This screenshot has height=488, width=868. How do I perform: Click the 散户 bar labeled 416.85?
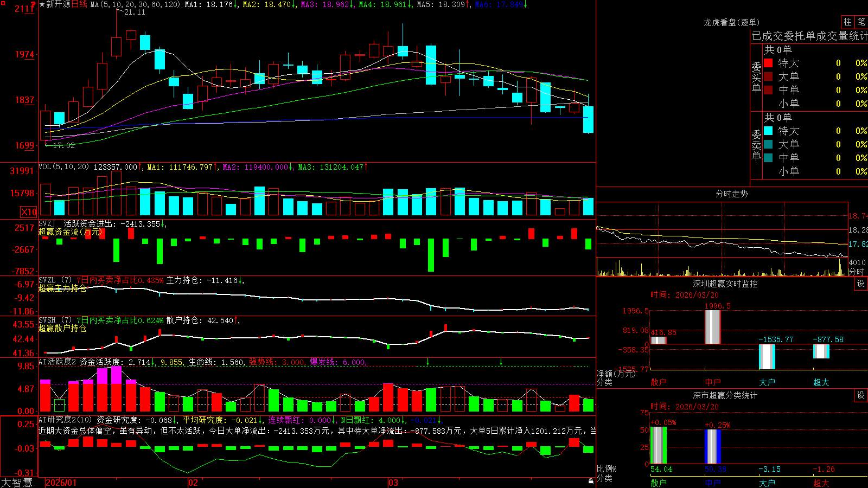(x=659, y=340)
